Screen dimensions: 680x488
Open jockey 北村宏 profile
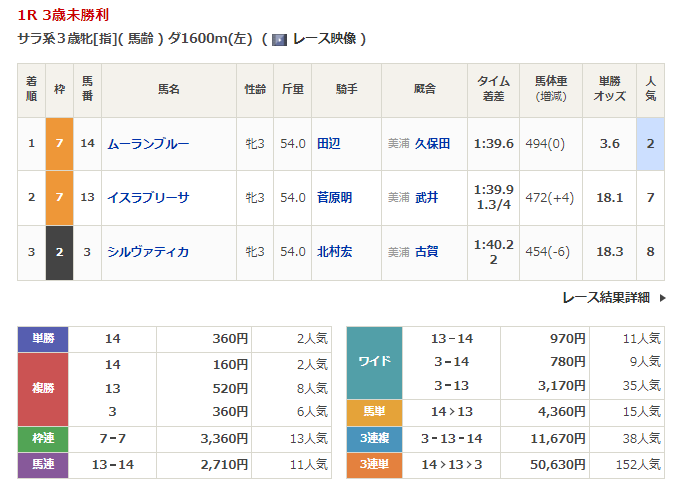click(334, 252)
